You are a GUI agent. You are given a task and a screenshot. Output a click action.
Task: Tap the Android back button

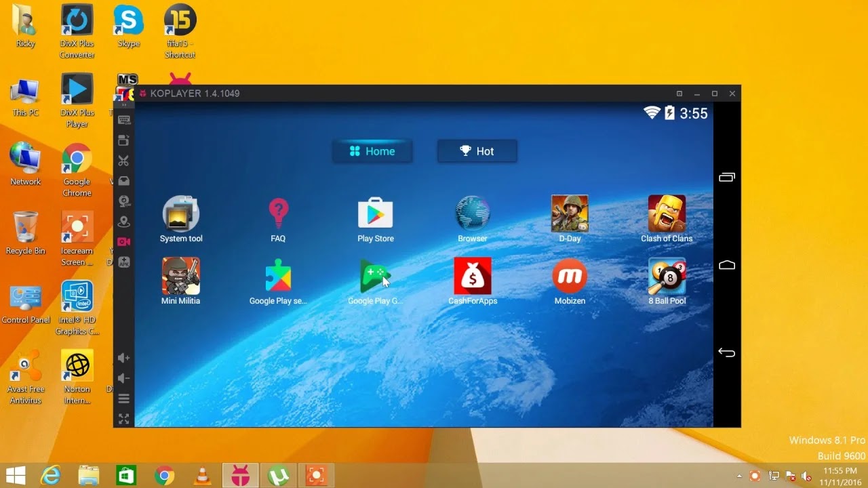727,352
